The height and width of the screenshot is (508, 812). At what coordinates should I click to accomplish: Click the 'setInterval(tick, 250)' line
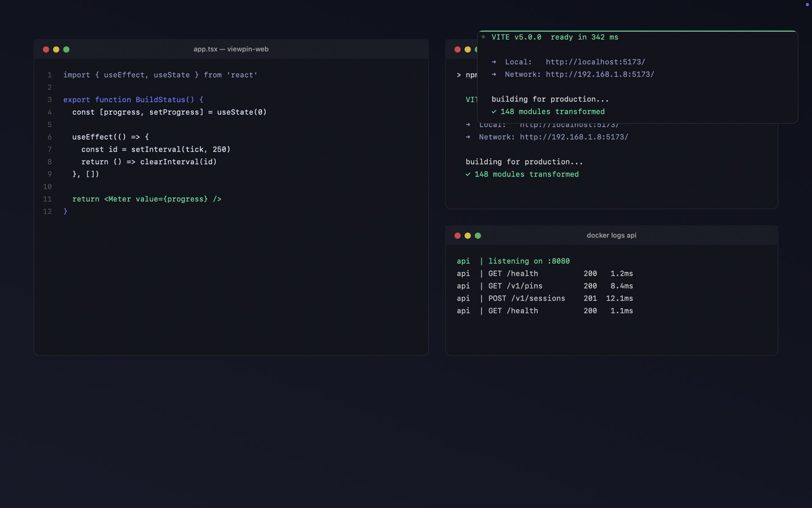point(156,149)
